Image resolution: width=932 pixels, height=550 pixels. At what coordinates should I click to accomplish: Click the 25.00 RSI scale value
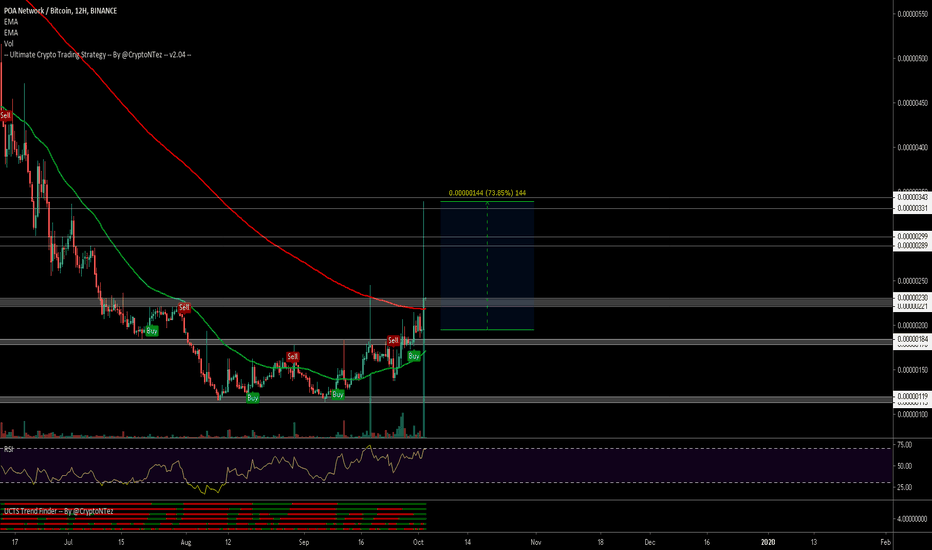pos(905,488)
